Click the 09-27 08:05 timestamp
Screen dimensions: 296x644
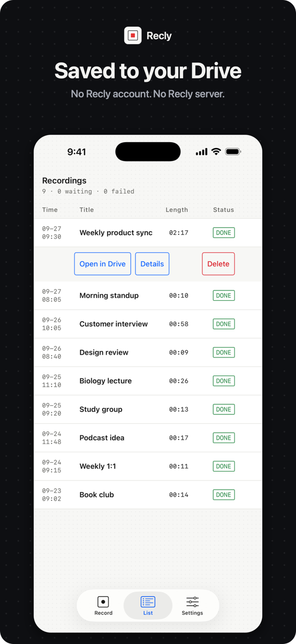tap(52, 295)
